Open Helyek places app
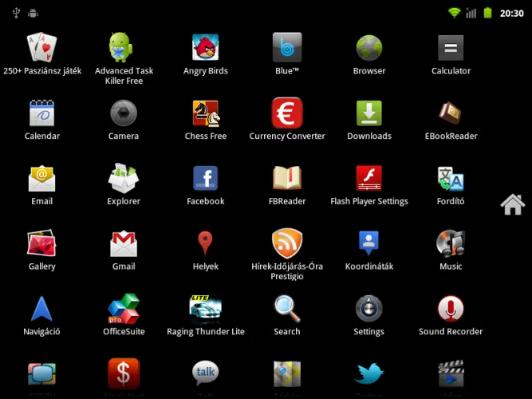The height and width of the screenshot is (399, 532). click(205, 243)
